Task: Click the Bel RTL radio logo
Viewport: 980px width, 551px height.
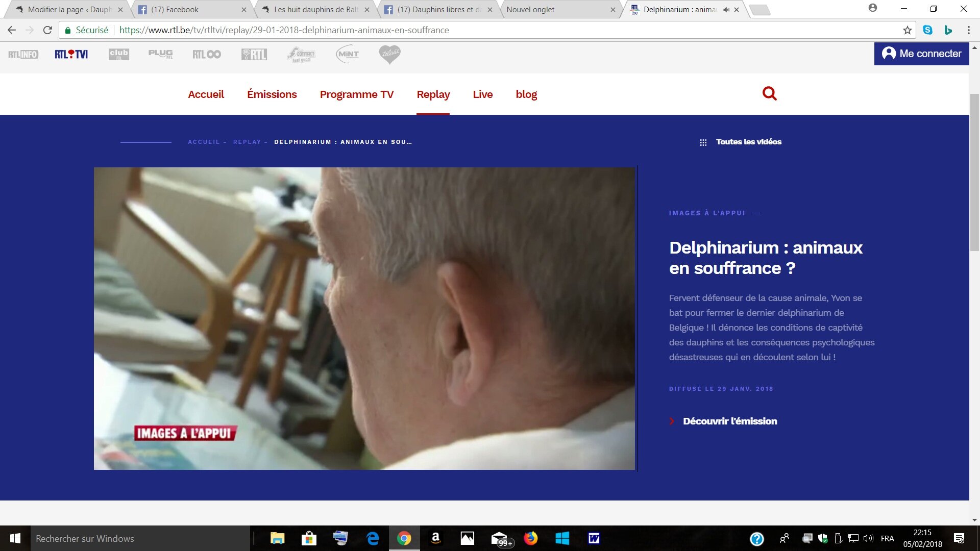Action: click(254, 54)
